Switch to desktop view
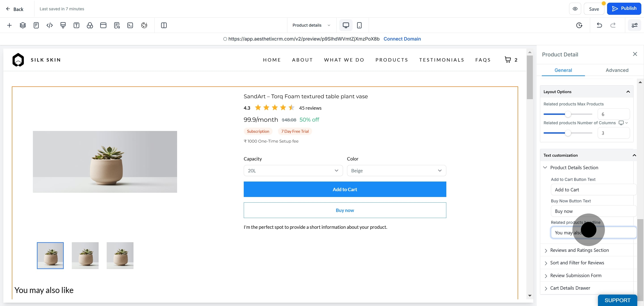Screen dimensions: 644x306 pos(346,25)
